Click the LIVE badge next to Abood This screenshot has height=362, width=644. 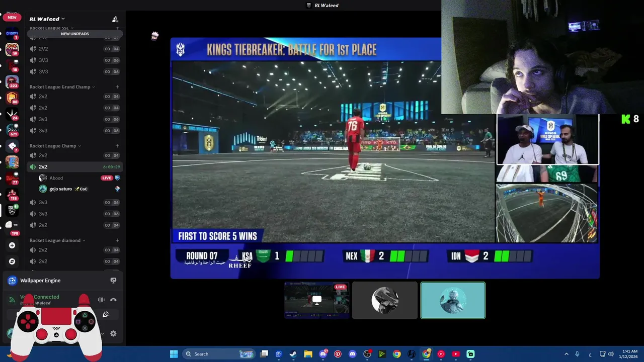[107, 178]
